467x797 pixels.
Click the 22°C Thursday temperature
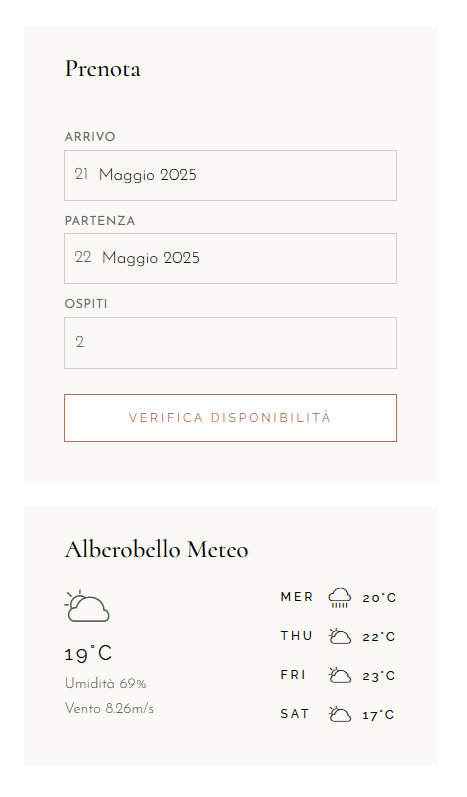click(379, 637)
